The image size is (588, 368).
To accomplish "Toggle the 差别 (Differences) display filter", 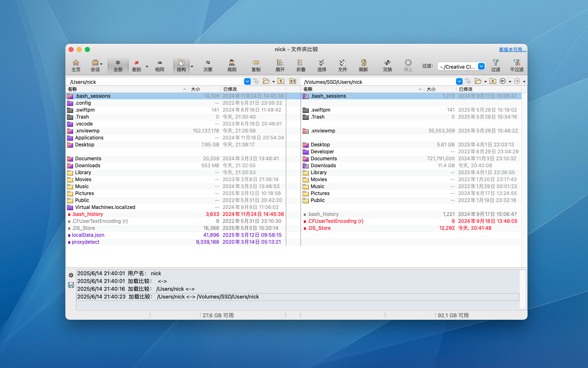I will [136, 65].
